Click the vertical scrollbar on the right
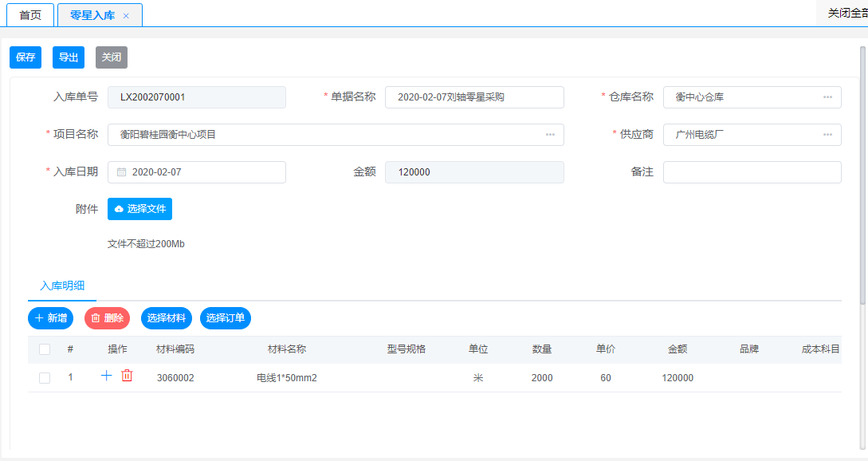Viewport: 868px width, 461px height. coord(862,175)
